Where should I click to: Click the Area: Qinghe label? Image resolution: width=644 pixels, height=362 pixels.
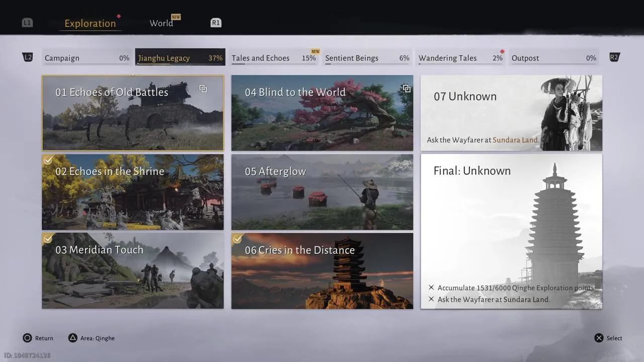click(98, 338)
